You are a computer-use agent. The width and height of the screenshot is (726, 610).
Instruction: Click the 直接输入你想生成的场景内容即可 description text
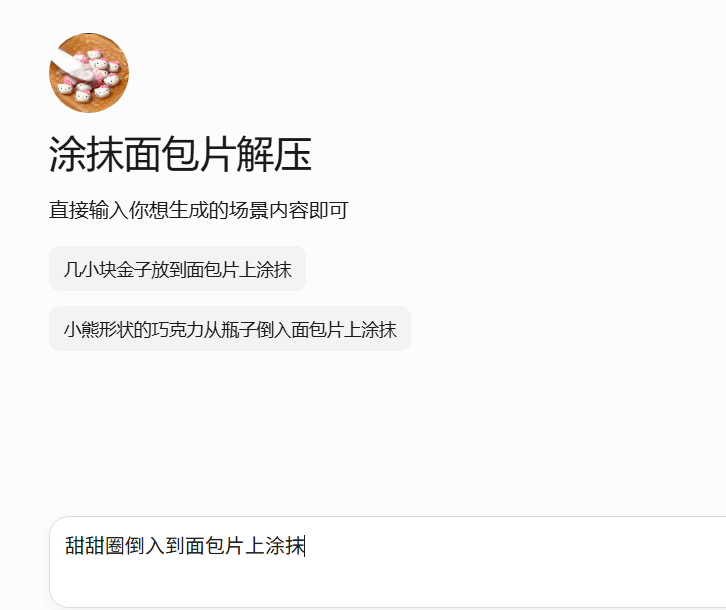coord(199,210)
